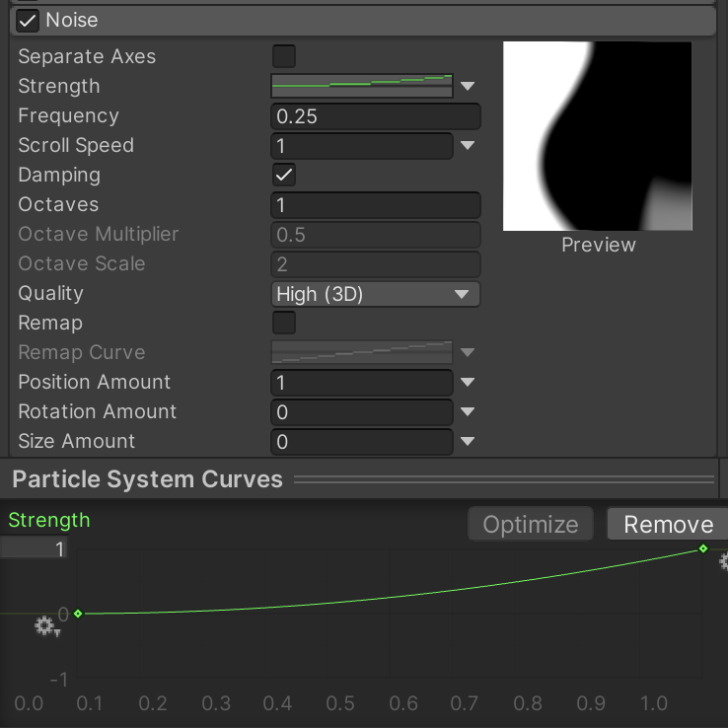Open the Quality High (3D) dropdown
Image resolution: width=728 pixels, height=728 pixels.
pos(375,294)
